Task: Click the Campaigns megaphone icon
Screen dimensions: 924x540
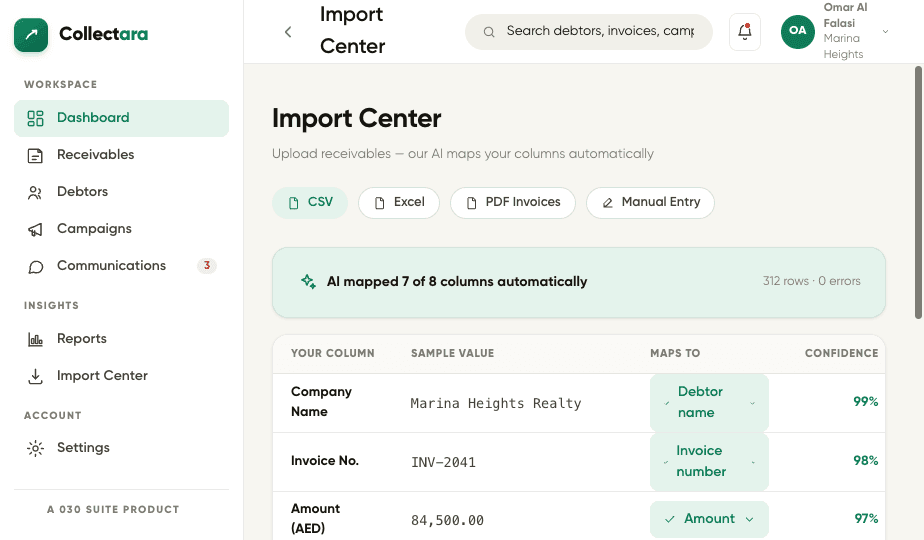Action: [x=35, y=229]
